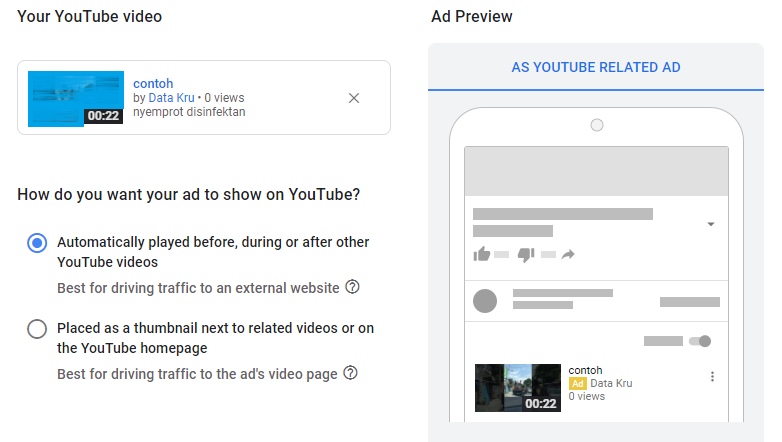Switch to the As YouTube Related Ad tab
The image size is (782, 442).
coord(595,67)
